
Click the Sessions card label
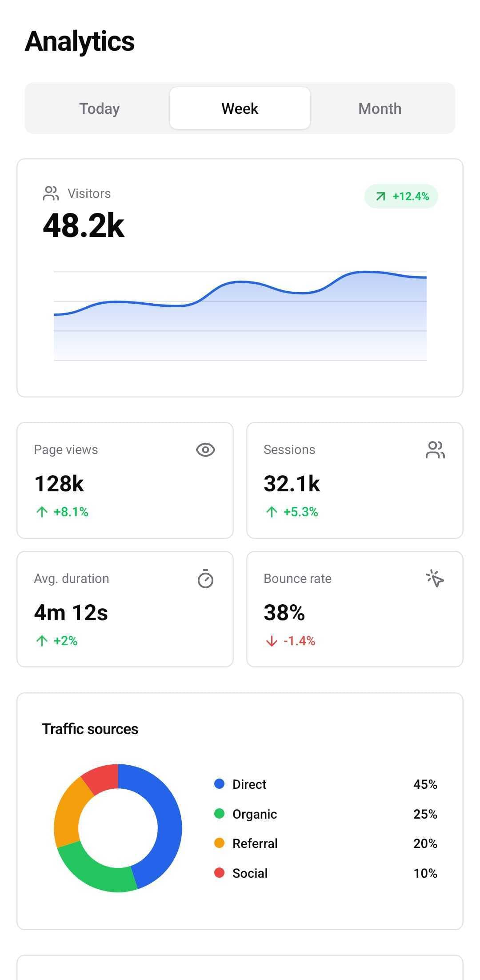(x=289, y=450)
